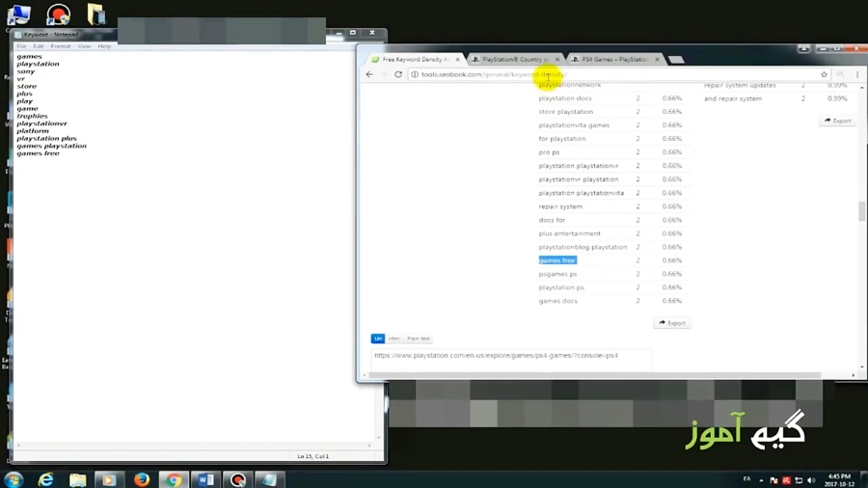Open Notepad View menu

coord(84,46)
